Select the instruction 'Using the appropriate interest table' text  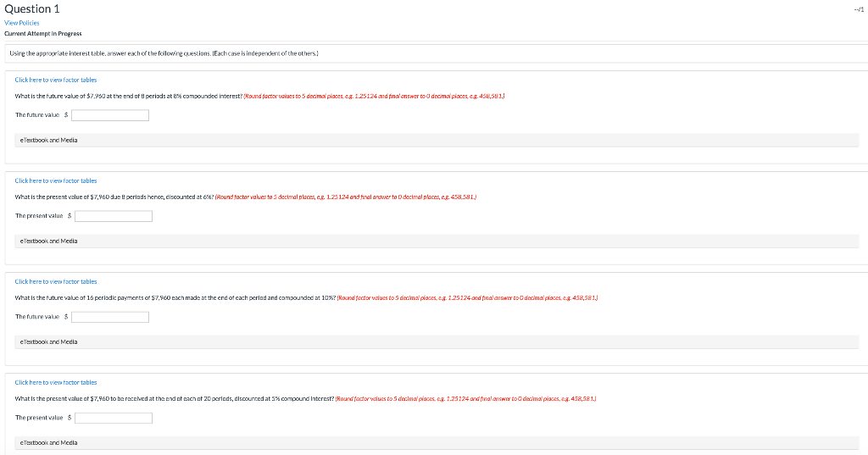coord(164,53)
